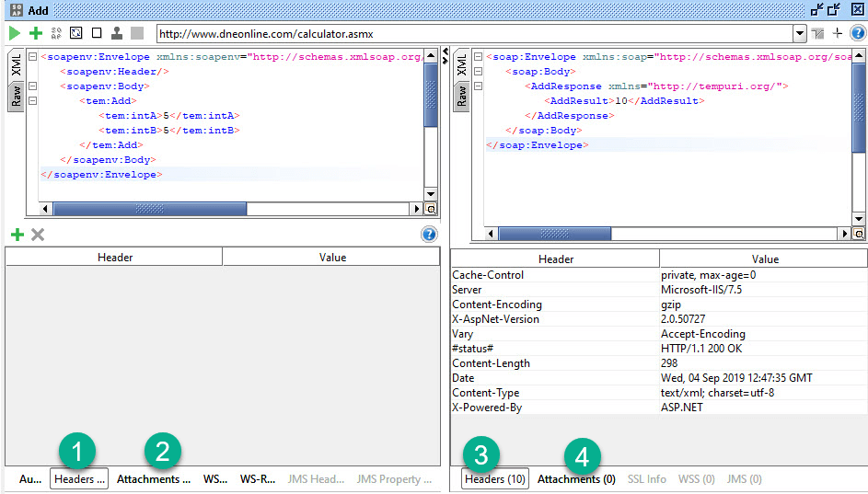868x494 pixels.
Task: Switch response editor to Raw view
Action: 461,96
